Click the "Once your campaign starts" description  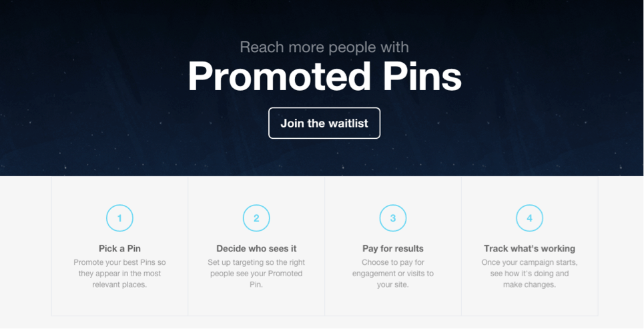529,274
